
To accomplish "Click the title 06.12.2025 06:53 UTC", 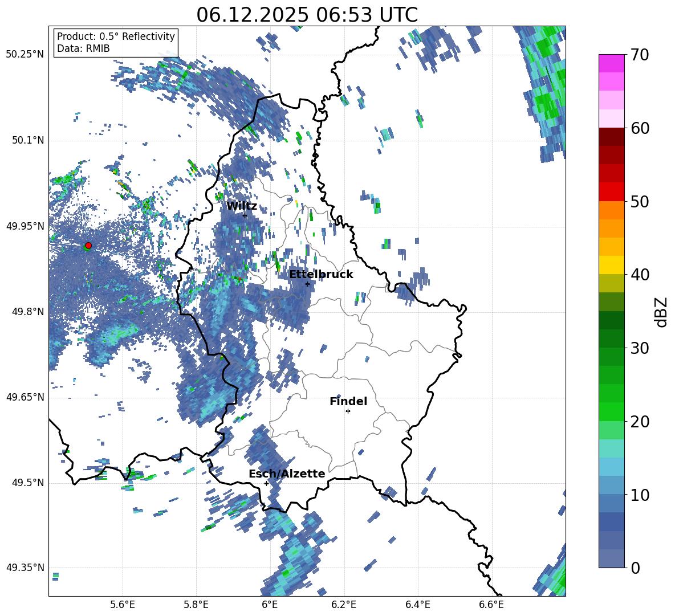I will (x=307, y=15).
